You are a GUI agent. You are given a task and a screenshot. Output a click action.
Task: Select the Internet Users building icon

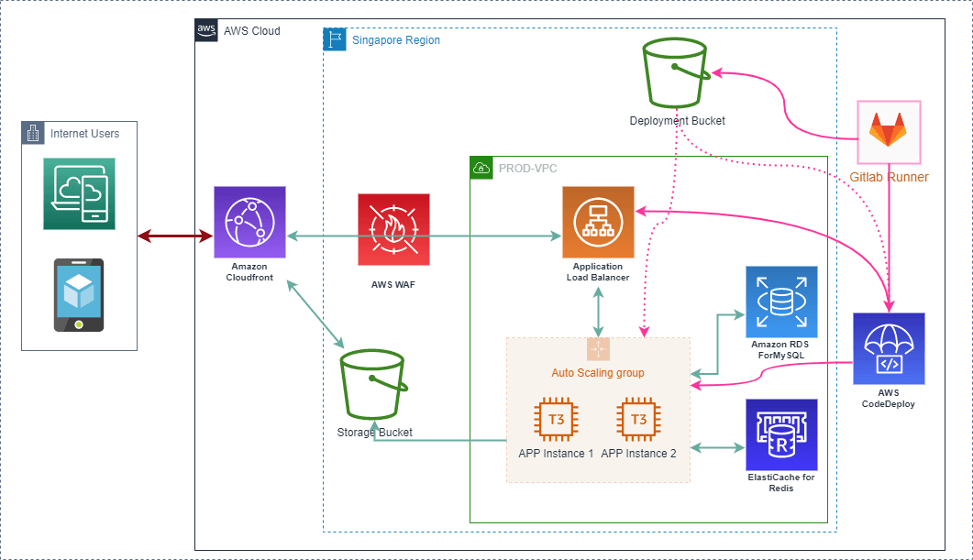(x=33, y=133)
